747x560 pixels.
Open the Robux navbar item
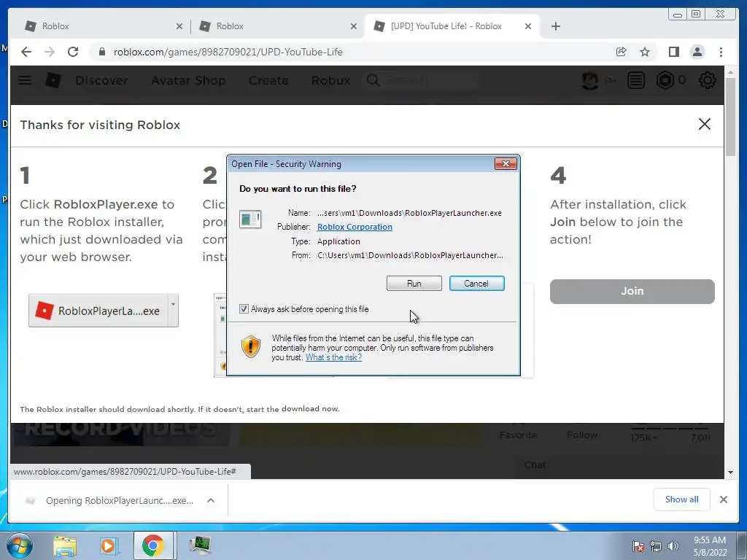(x=330, y=80)
